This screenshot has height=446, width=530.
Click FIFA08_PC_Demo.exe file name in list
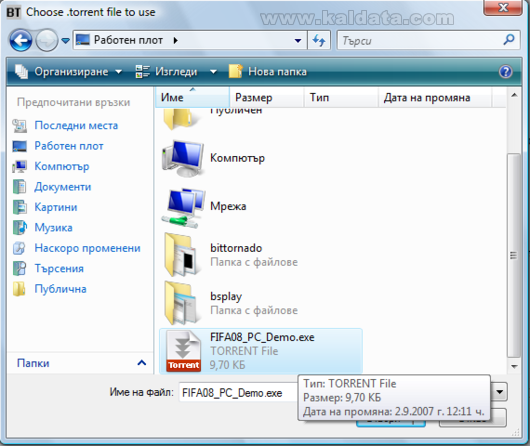(x=262, y=337)
